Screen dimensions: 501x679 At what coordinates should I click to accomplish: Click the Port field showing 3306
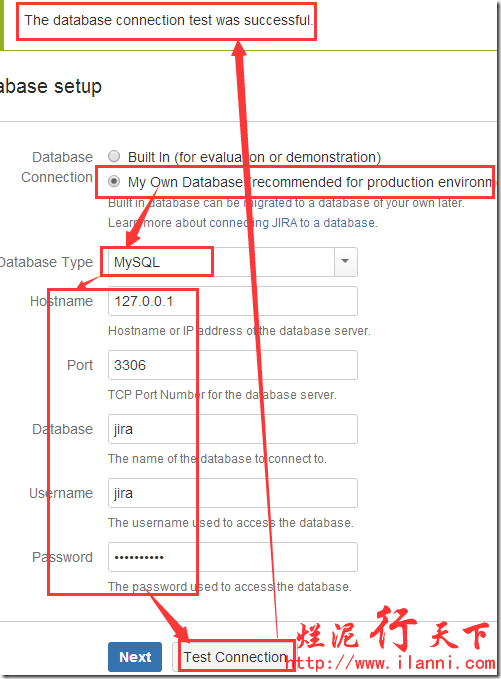(x=233, y=365)
